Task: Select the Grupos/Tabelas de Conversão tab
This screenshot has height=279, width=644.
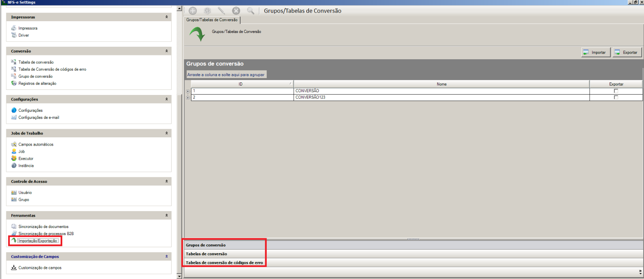Action: click(212, 20)
